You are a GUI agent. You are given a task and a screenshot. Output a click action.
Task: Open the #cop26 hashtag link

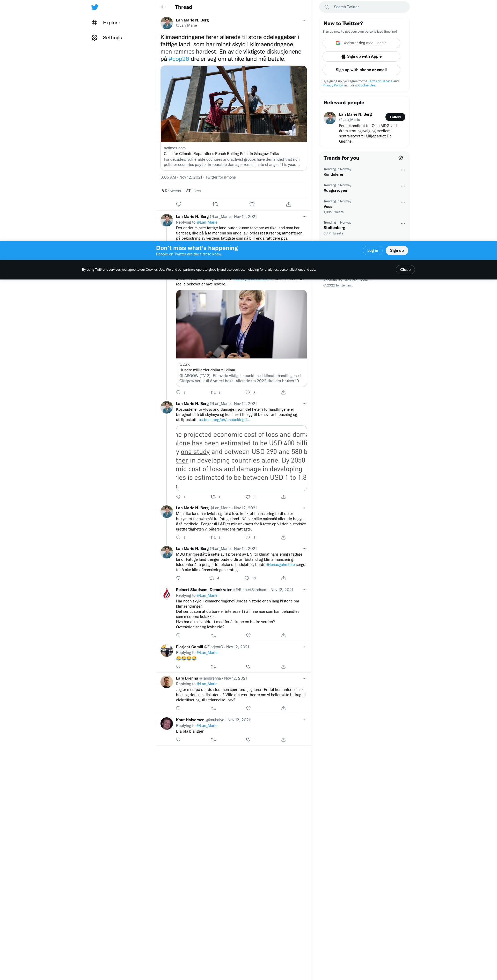pos(178,59)
